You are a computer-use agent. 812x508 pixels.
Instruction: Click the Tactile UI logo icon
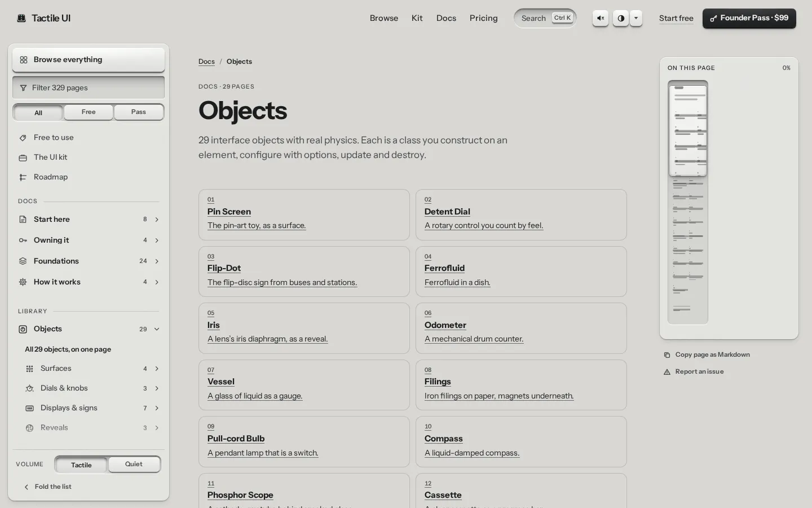point(21,18)
